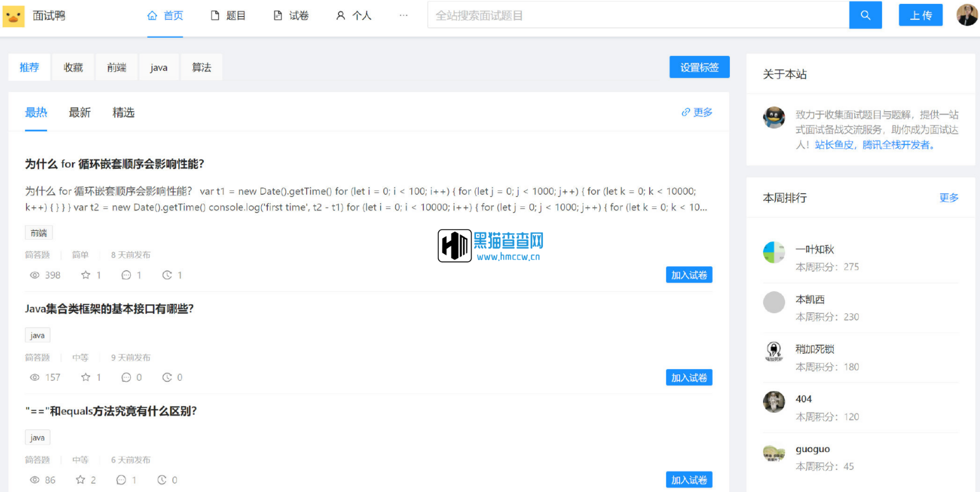Screen dimensions: 980x492
Task: Open the user avatar at top right
Action: [967, 15]
